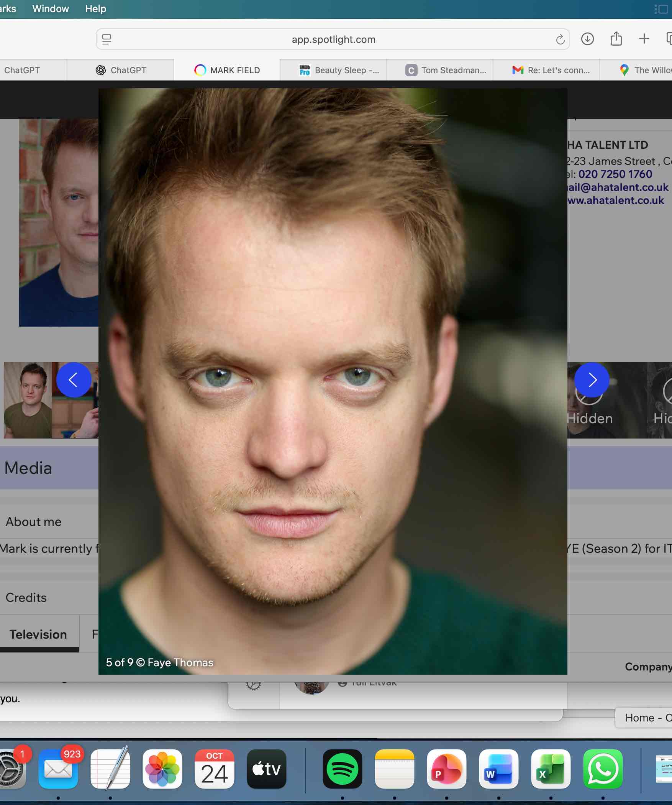Click the next photo arrow button
This screenshot has height=805, width=672.
[592, 380]
